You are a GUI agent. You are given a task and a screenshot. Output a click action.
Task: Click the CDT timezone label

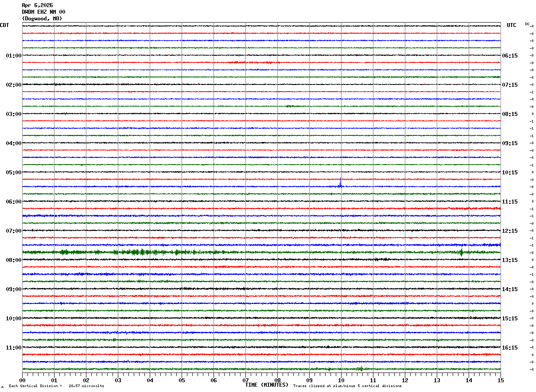[x=4, y=25]
